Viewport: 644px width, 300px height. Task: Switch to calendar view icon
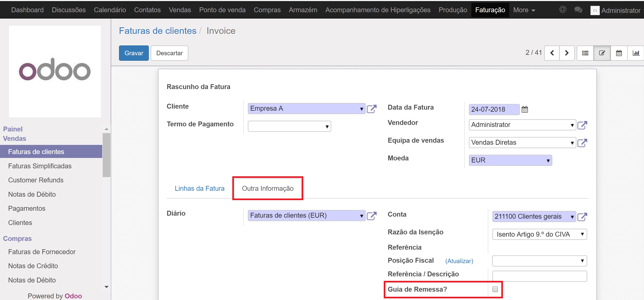619,53
